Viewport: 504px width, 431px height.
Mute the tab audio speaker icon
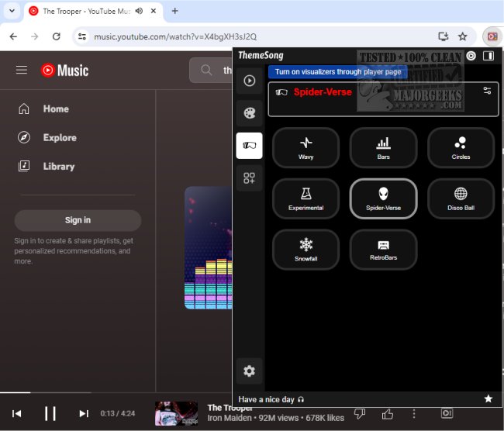(139, 11)
